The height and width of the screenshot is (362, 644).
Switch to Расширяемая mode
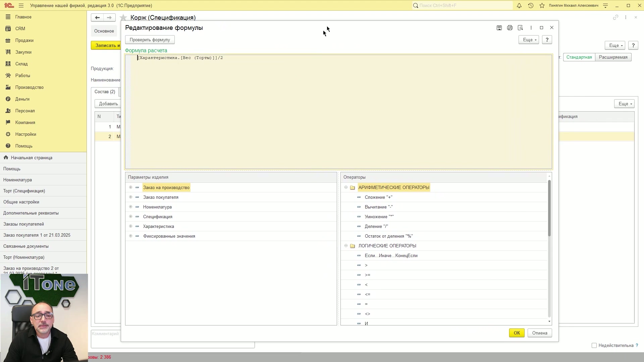pos(613,57)
